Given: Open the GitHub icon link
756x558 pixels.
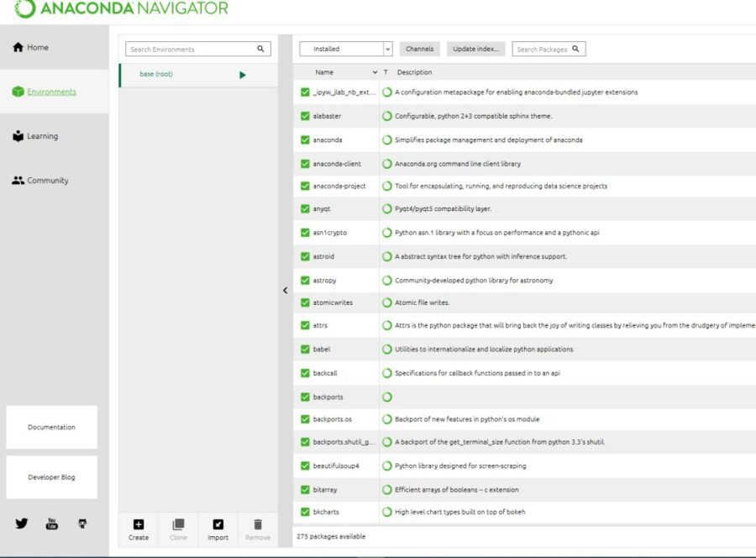Looking at the screenshot, I should [x=82, y=524].
